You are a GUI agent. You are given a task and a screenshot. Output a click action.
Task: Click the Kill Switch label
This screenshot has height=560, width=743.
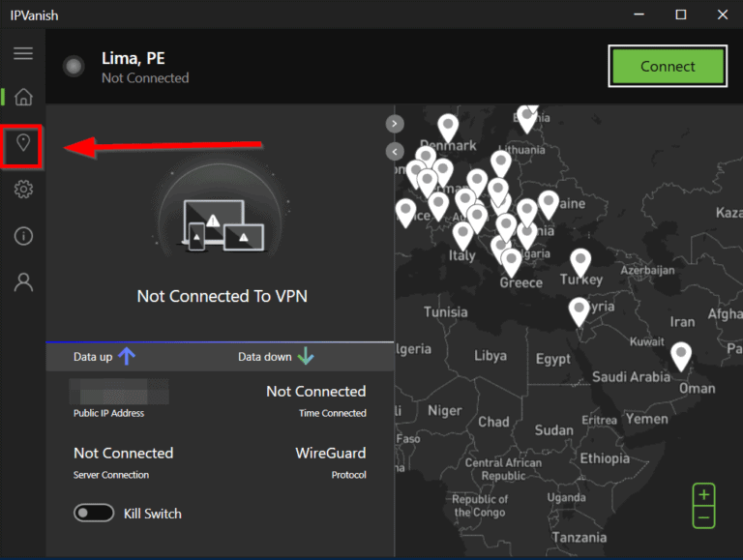(153, 514)
